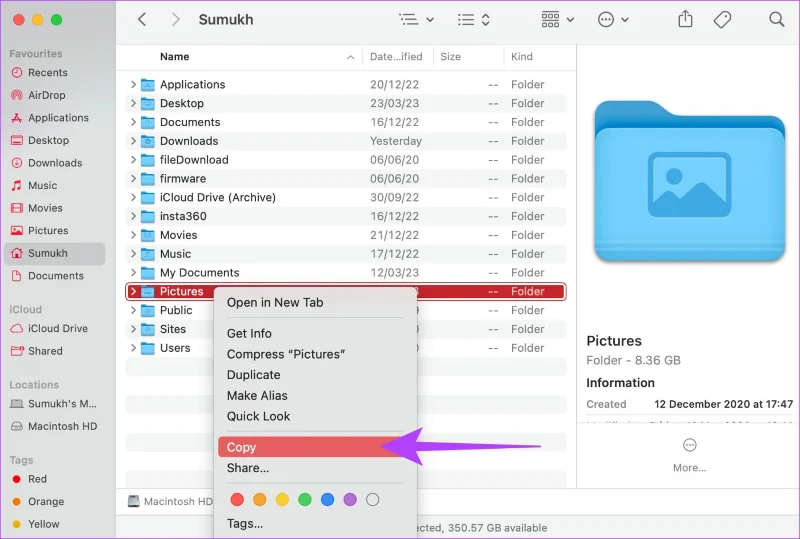Image resolution: width=800 pixels, height=539 pixels.
Task: Select the empty no-tag circle
Action: pos(372,500)
